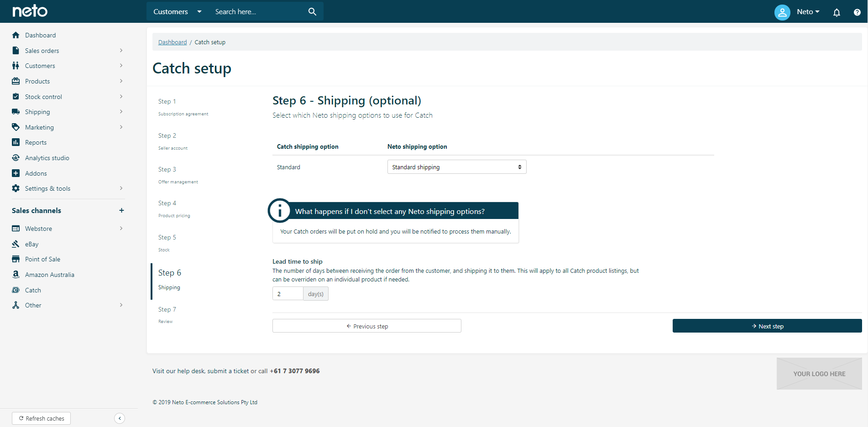Click the Webstore icon
The image size is (868, 427).
[16, 229]
